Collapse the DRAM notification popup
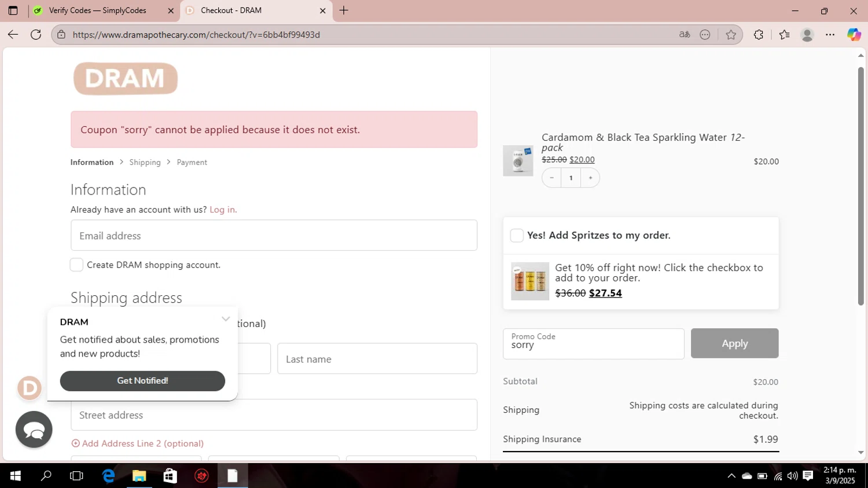Viewport: 868px width, 488px height. point(226,319)
